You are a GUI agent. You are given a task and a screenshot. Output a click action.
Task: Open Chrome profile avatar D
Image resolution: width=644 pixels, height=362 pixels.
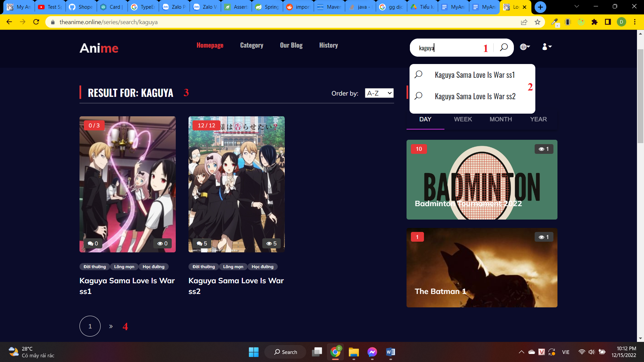point(621,22)
